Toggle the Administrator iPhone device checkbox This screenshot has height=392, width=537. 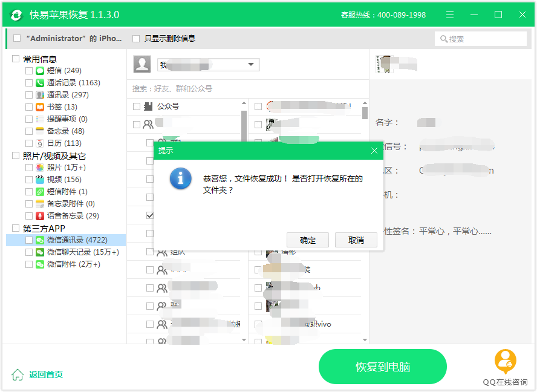click(x=17, y=38)
